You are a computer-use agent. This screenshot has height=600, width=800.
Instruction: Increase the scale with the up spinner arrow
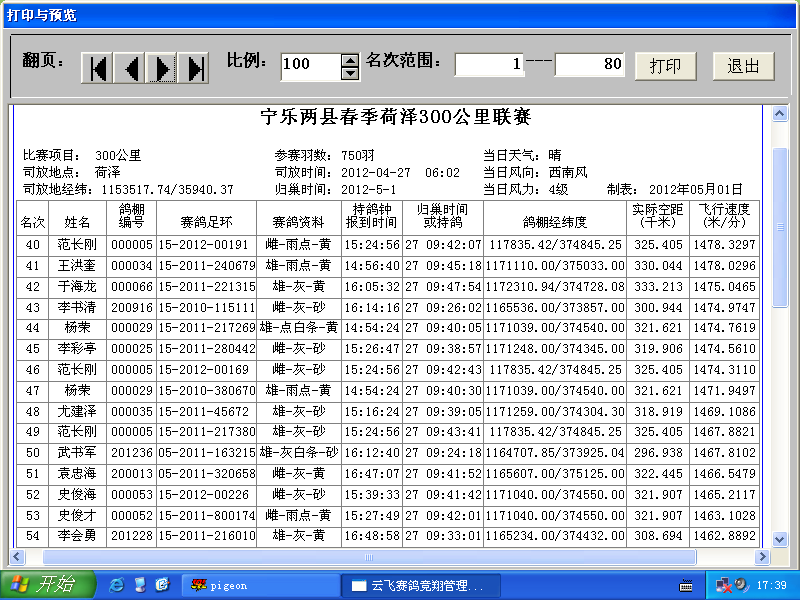[350, 59]
